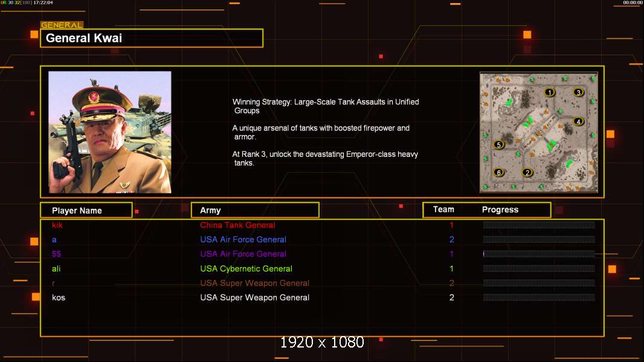Click General Kwai's portrait image
Image resolution: width=644 pixels, height=362 pixels.
click(x=110, y=132)
